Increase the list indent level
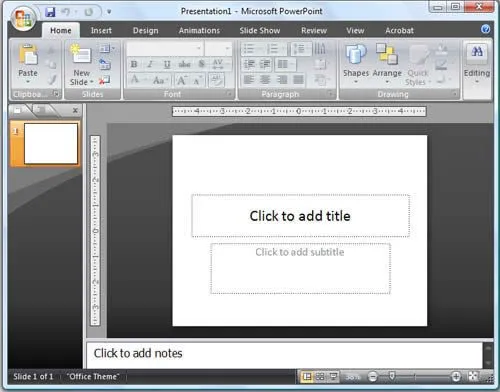Screen dimensions: 500x392 [x=265, y=64]
